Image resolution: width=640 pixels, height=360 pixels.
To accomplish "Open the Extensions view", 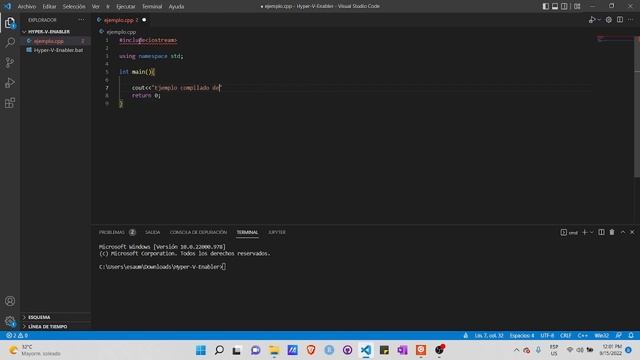I will point(10,102).
